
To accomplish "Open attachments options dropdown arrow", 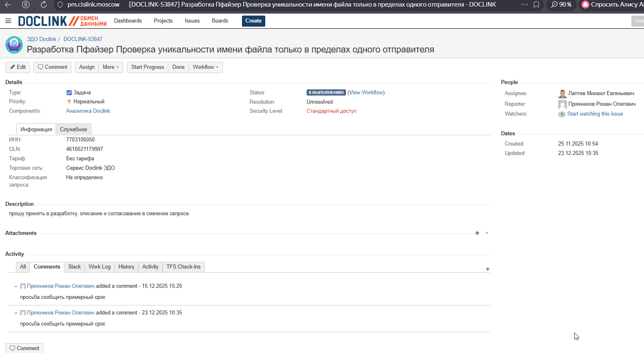I will tap(486, 233).
